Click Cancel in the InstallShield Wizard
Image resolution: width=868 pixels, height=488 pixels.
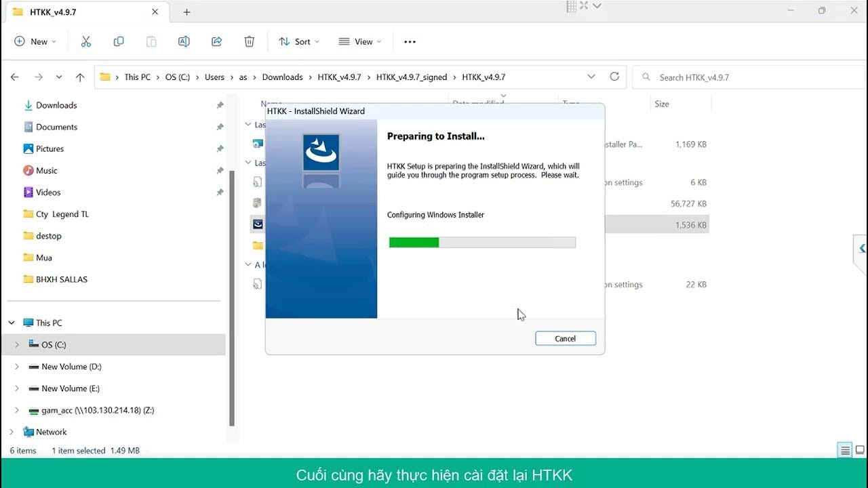pyautogui.click(x=566, y=338)
